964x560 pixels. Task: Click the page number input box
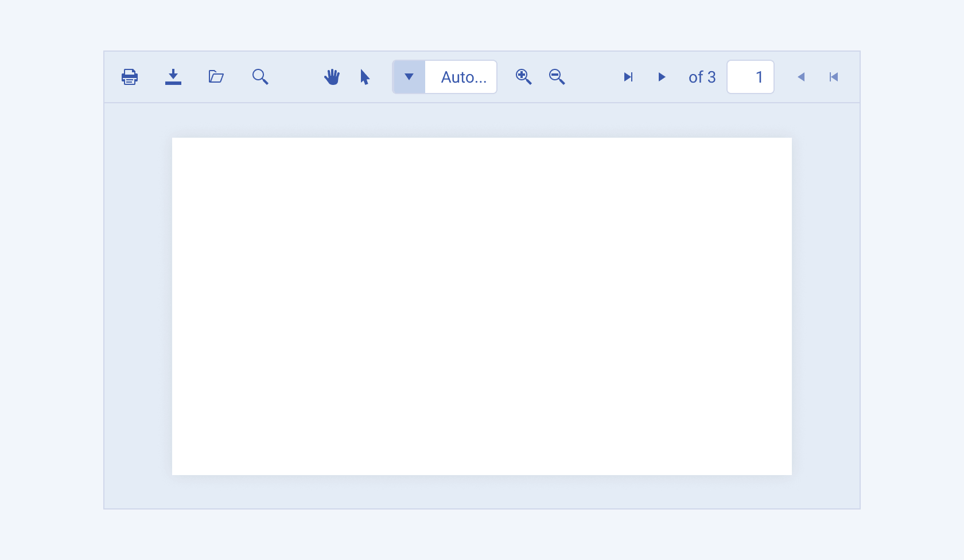tap(751, 77)
